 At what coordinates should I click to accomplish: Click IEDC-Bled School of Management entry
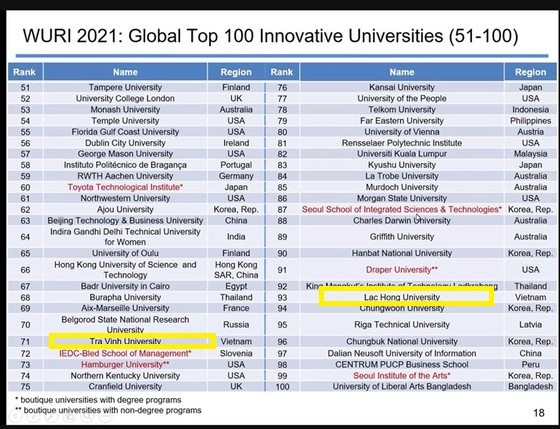[x=125, y=353]
